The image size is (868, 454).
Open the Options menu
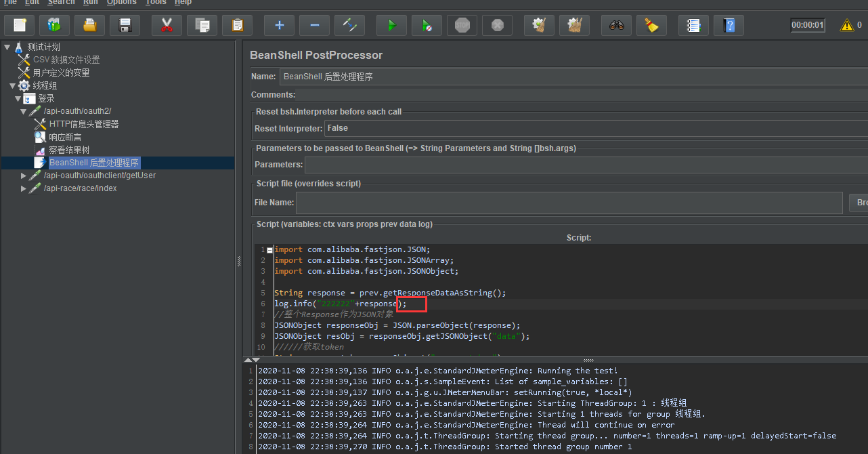point(122,3)
